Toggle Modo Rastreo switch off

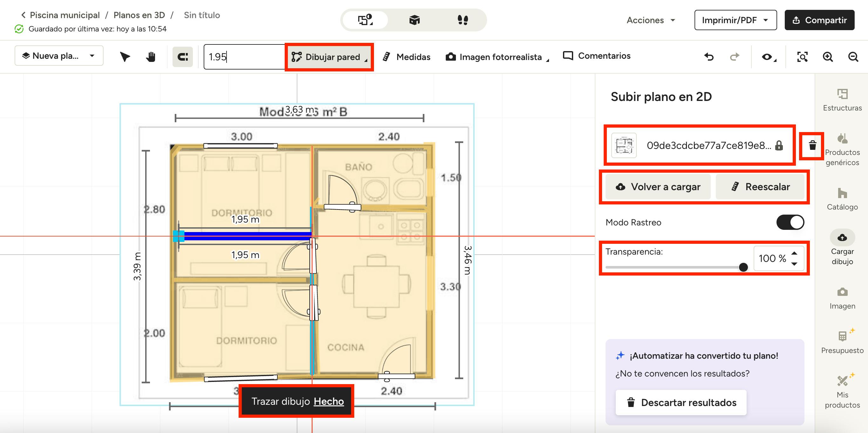(790, 222)
